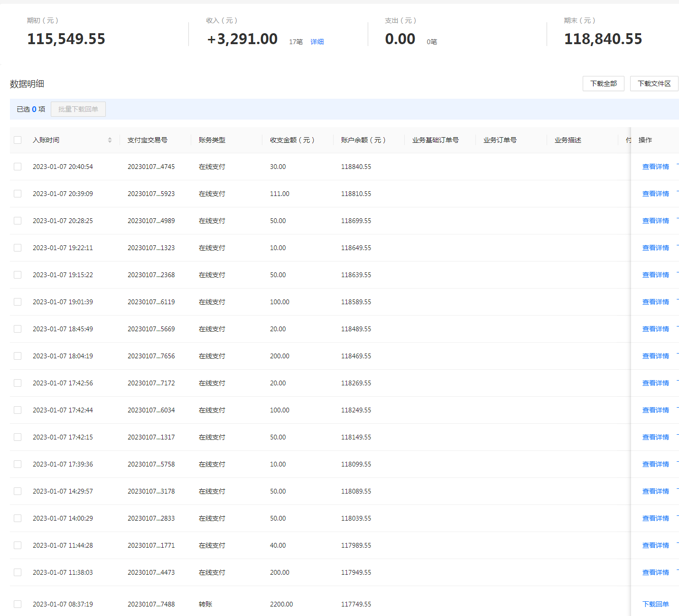Click transaction number 20230107...1771

(x=151, y=545)
